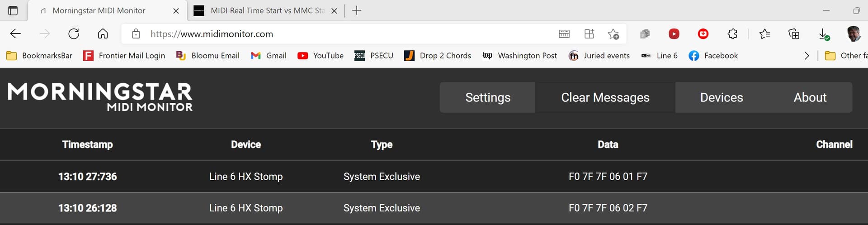868x225 pixels.
Task: Expand the bookmarks overflow chevron
Action: click(x=807, y=56)
